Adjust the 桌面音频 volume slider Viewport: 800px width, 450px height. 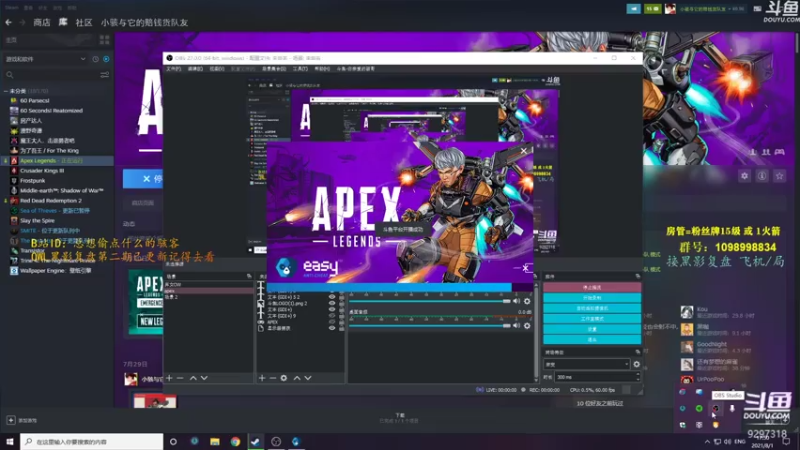tap(430, 326)
